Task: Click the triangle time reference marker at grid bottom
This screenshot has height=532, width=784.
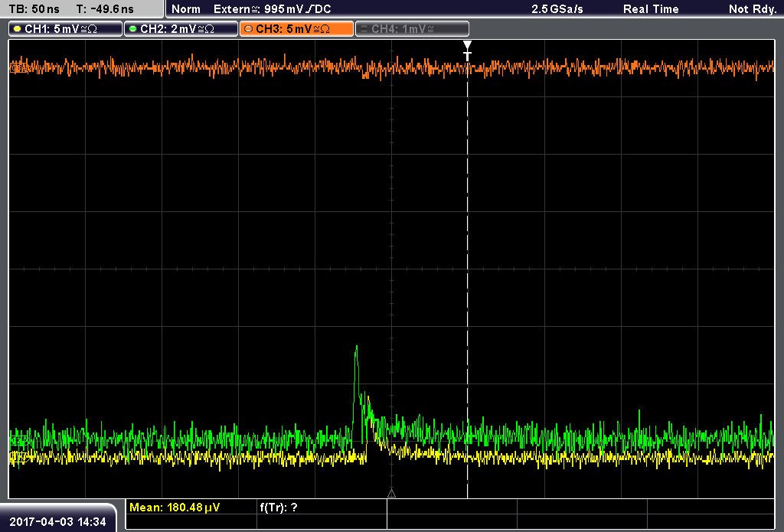Action: [x=391, y=493]
